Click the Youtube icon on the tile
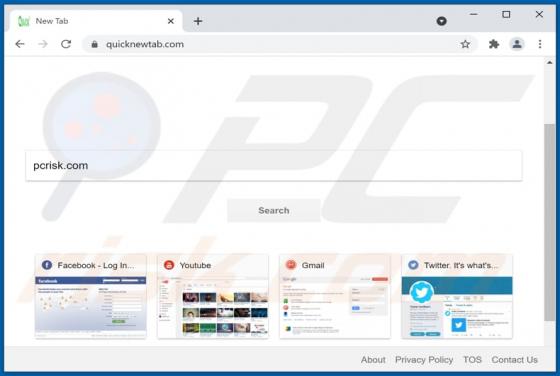 [x=169, y=265]
